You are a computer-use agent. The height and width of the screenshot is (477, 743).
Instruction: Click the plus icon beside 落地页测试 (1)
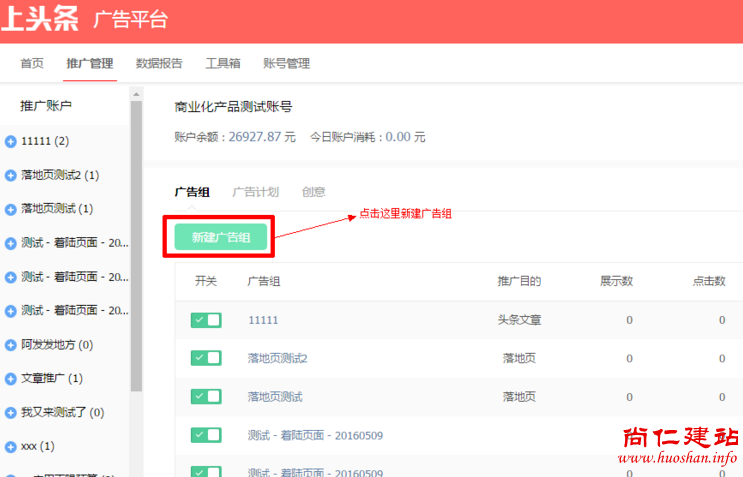click(x=11, y=209)
